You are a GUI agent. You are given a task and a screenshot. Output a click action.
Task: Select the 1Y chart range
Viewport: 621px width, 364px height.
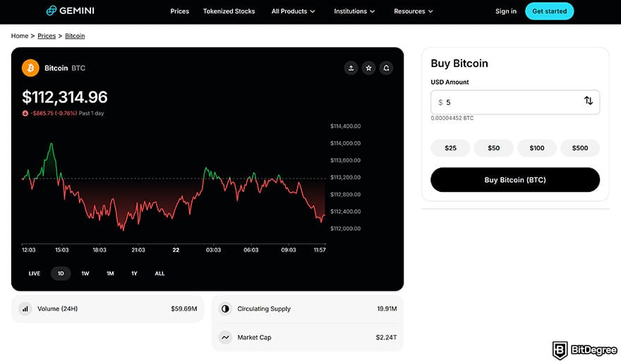tap(134, 273)
